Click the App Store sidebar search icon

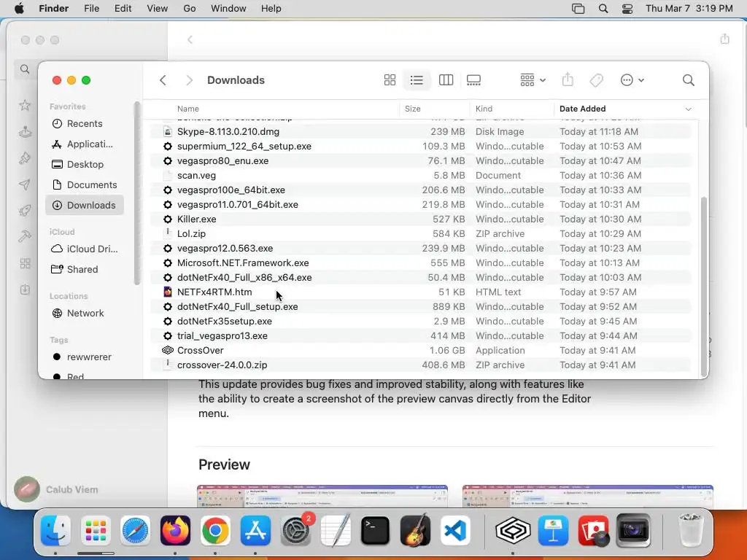point(25,69)
